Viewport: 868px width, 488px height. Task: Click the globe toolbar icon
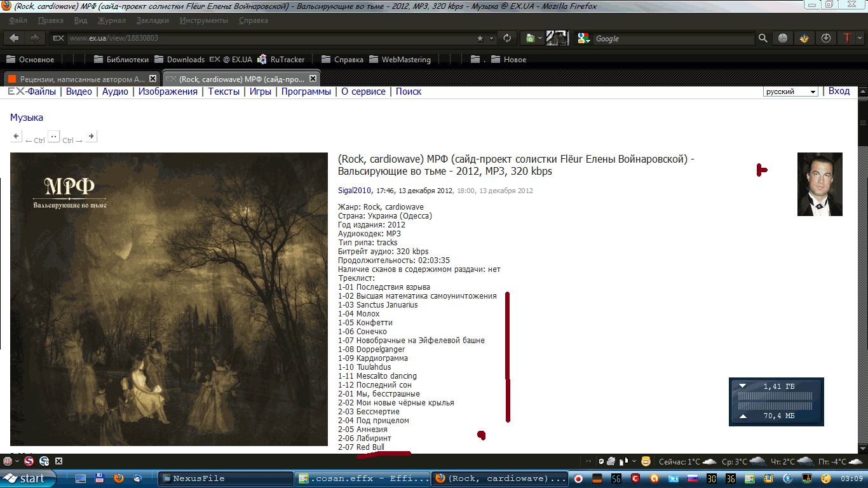783,38
